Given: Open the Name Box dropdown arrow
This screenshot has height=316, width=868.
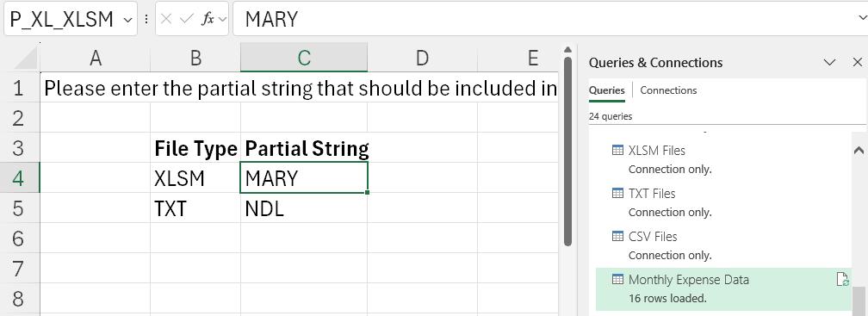Looking at the screenshot, I should 127,20.
